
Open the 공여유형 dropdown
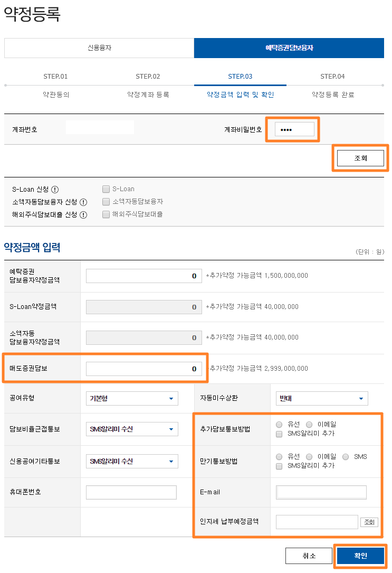[132, 398]
